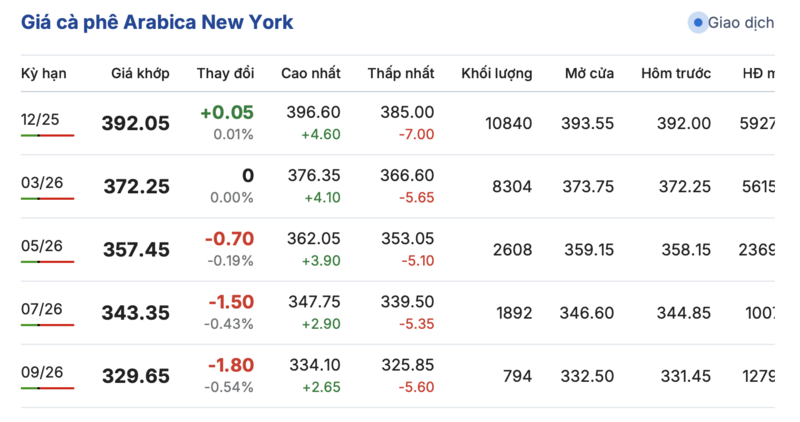The height and width of the screenshot is (422, 800).
Task: Click the 392.05 matched price
Action: pos(136,123)
